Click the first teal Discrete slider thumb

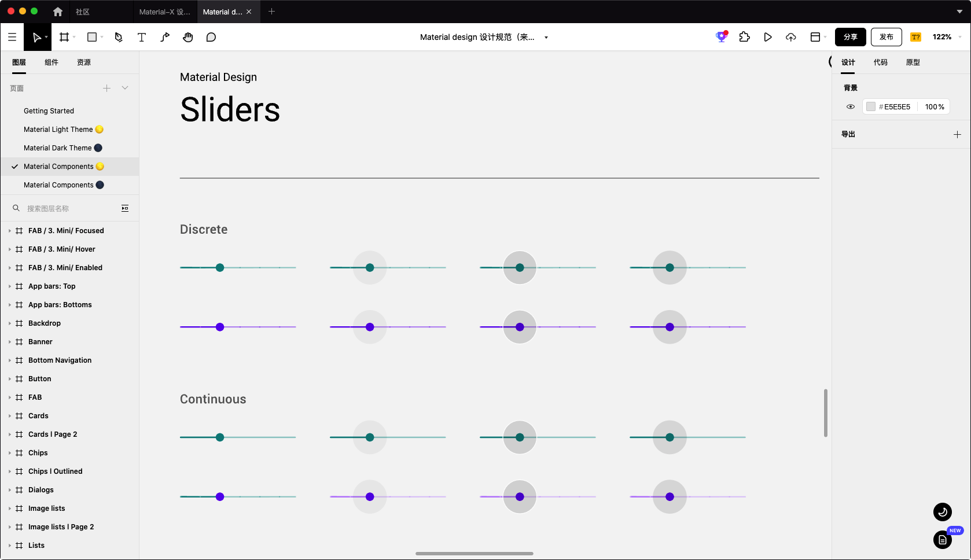click(x=220, y=267)
